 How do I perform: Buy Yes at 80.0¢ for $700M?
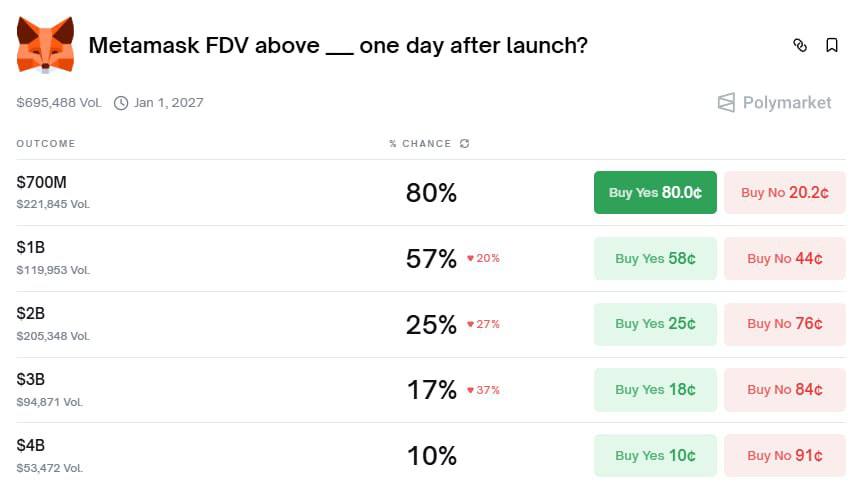click(655, 193)
